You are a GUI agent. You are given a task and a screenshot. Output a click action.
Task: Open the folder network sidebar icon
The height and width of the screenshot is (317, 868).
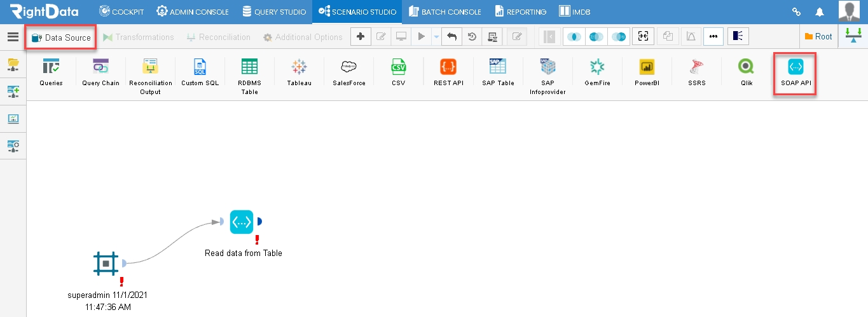[x=13, y=64]
